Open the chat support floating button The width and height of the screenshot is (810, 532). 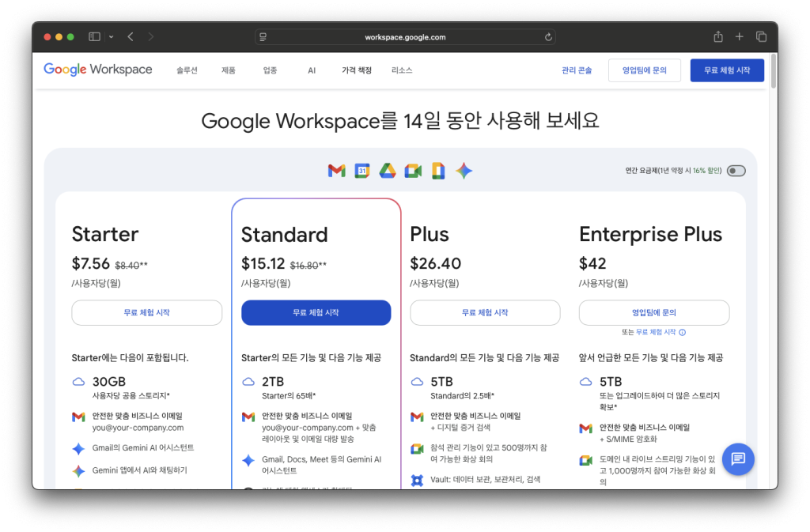coord(738,458)
